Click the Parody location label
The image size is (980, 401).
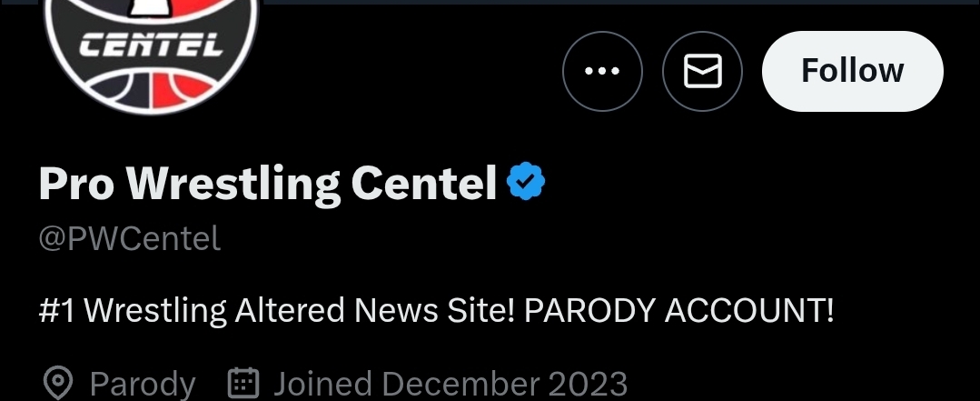click(142, 384)
